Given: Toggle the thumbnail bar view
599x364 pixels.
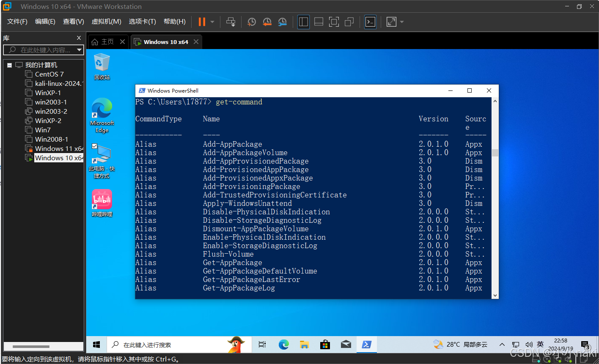Looking at the screenshot, I should click(x=319, y=22).
